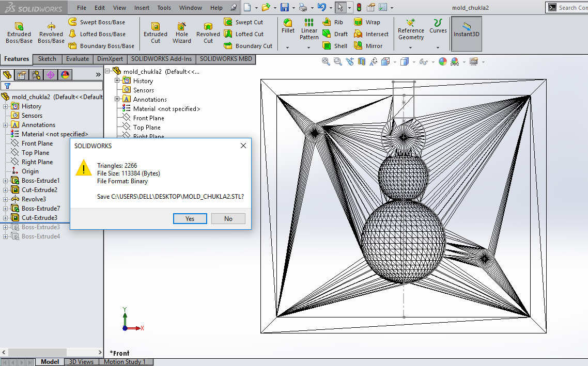Click the Curves tool
This screenshot has height=366, width=588.
438,26
